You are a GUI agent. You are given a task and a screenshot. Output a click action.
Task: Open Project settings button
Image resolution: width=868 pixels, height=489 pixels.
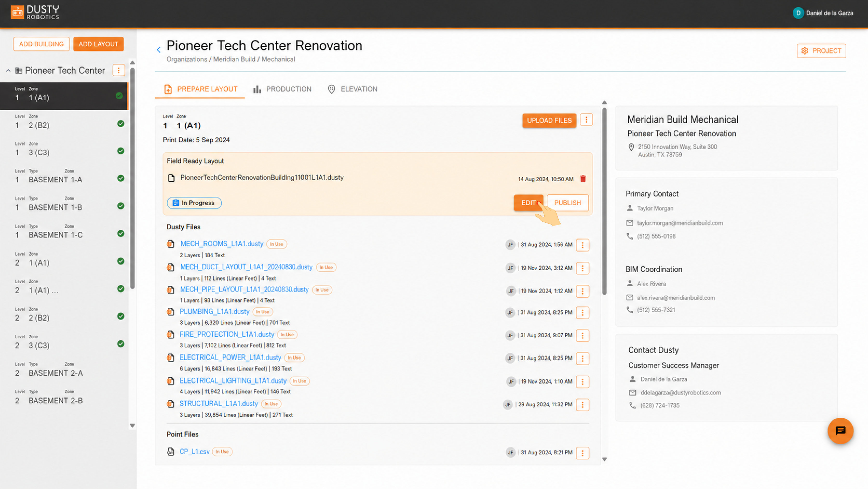[821, 51]
